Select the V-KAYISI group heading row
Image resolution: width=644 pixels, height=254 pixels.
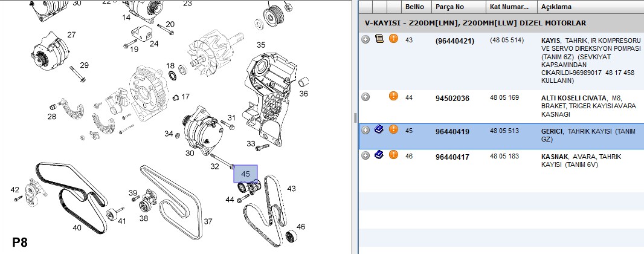pos(501,23)
